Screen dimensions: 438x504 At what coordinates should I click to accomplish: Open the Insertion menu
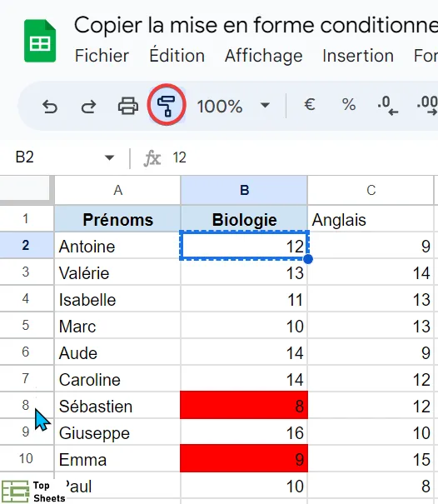[x=358, y=56]
